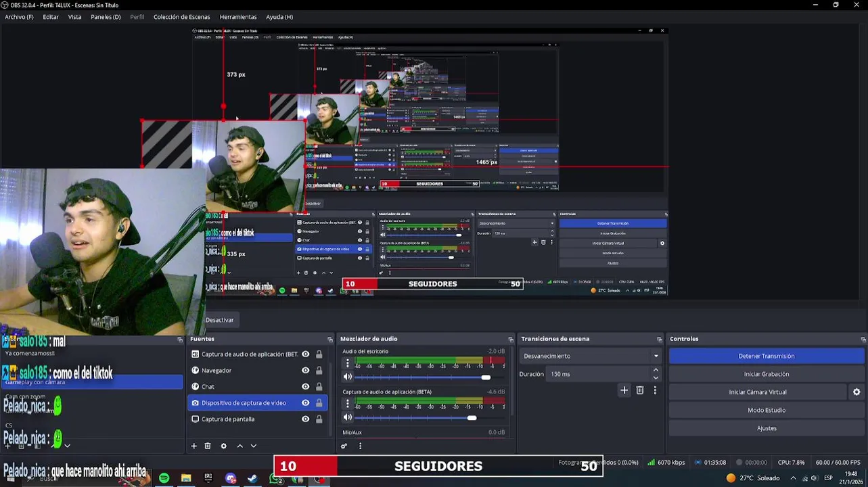Click the 60.00 / 60.00 FPS status text
Viewport: 868px width, 487px height.
838,463
